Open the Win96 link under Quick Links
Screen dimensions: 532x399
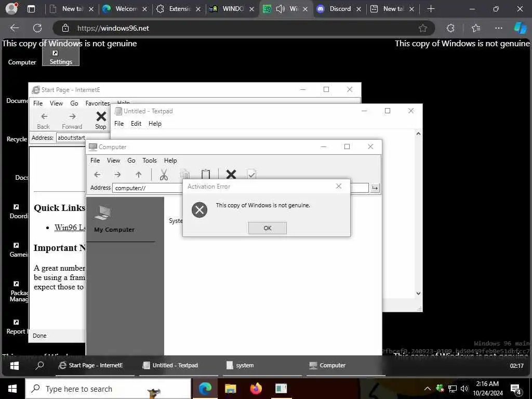70,228
